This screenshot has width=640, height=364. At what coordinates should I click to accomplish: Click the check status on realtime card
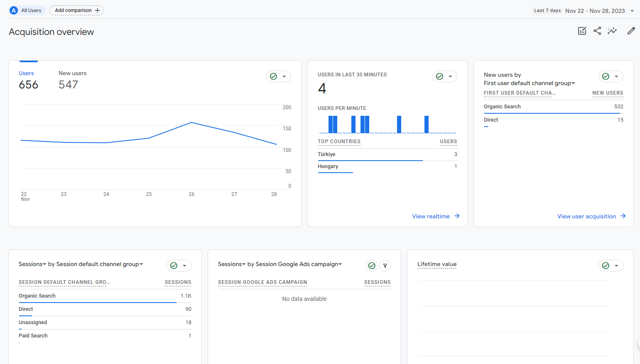point(440,76)
